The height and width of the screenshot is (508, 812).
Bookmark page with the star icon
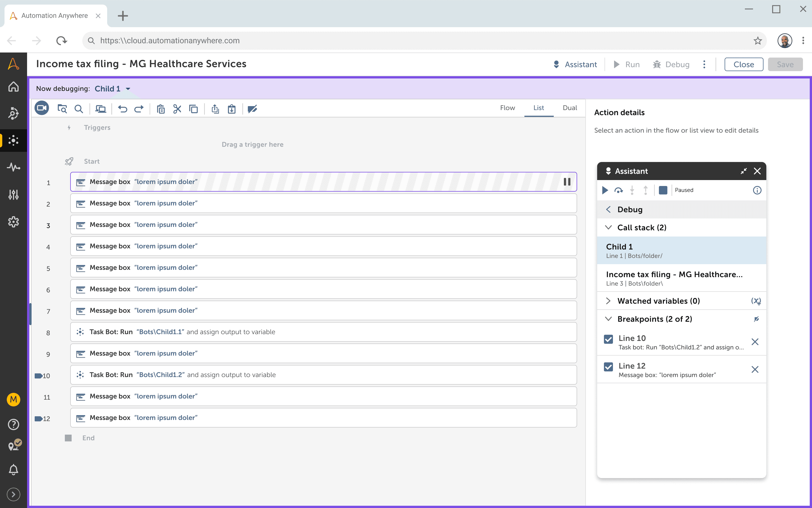[x=757, y=41]
